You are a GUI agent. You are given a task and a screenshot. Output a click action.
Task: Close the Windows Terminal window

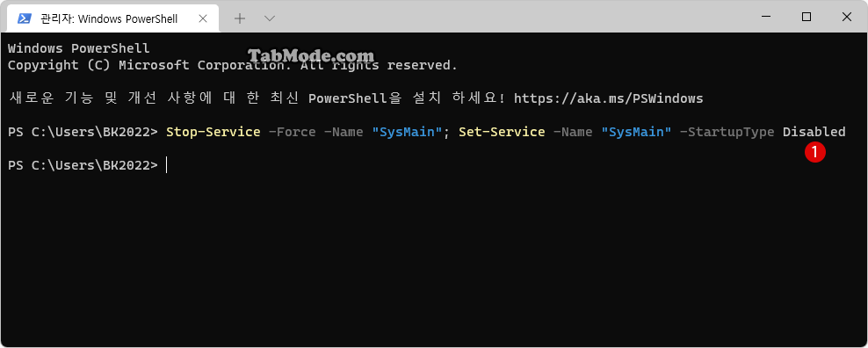[x=846, y=18]
